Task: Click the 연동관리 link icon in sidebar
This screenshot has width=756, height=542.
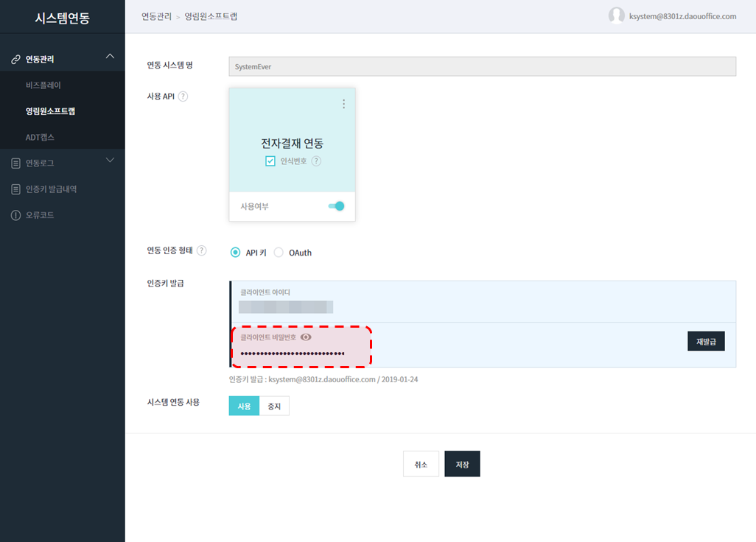Action: tap(15, 59)
